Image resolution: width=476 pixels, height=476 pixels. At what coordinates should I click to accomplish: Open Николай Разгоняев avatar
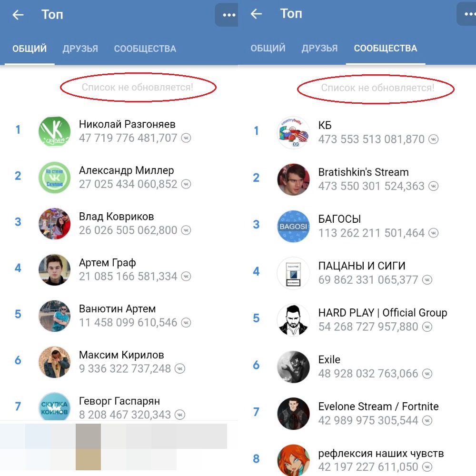[x=54, y=131]
